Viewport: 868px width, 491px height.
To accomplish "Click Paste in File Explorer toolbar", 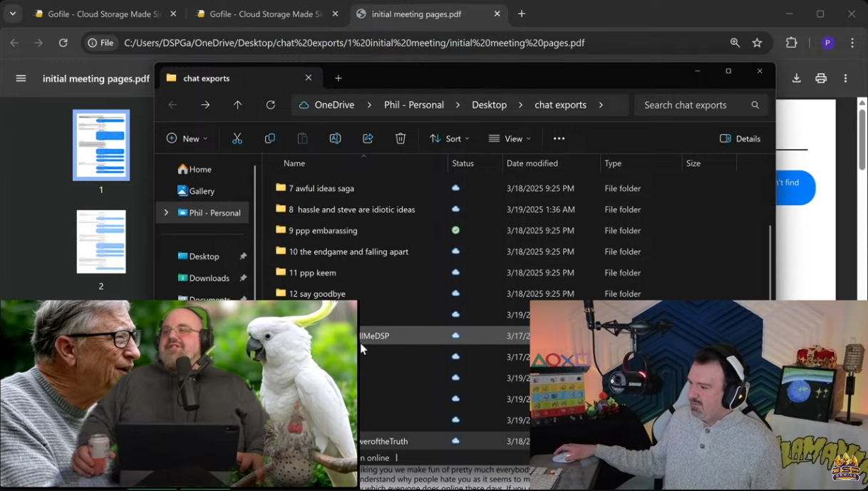I will (302, 138).
